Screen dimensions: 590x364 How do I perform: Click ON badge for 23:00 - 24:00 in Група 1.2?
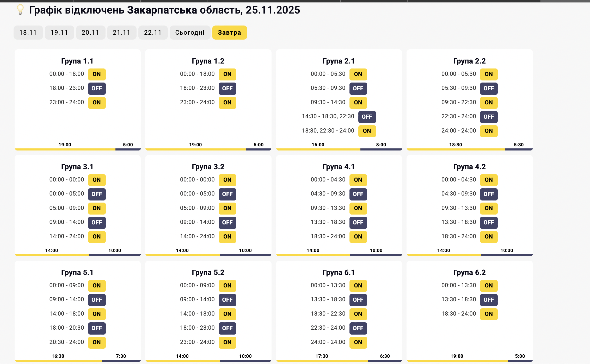tap(227, 103)
